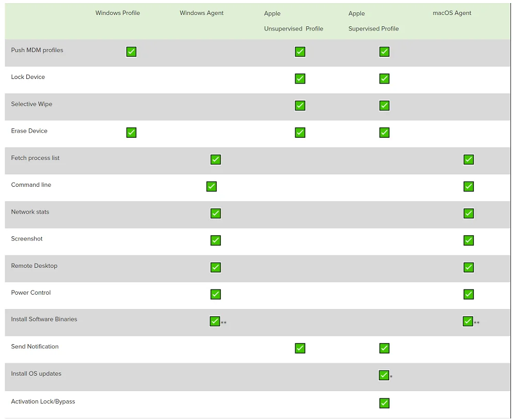
Task: Click Selective Wipe checkmark under Apple Supervised Profile
Action: pos(385,106)
